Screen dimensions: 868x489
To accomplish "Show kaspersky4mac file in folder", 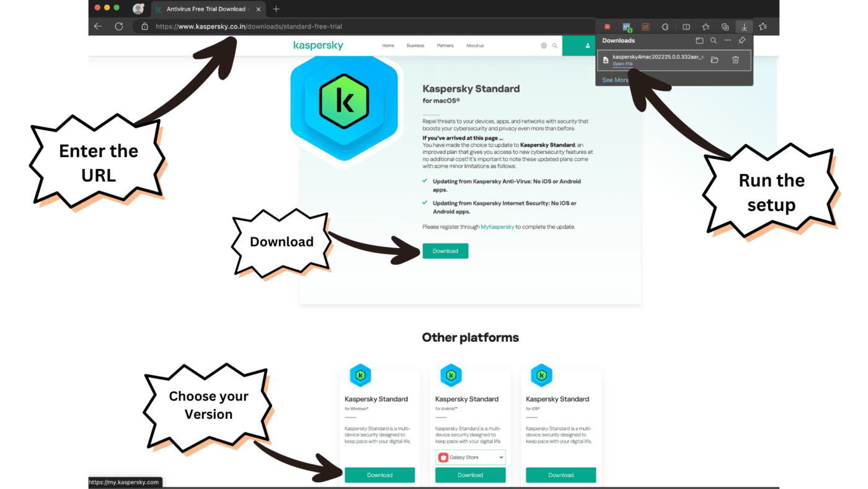I will (714, 60).
